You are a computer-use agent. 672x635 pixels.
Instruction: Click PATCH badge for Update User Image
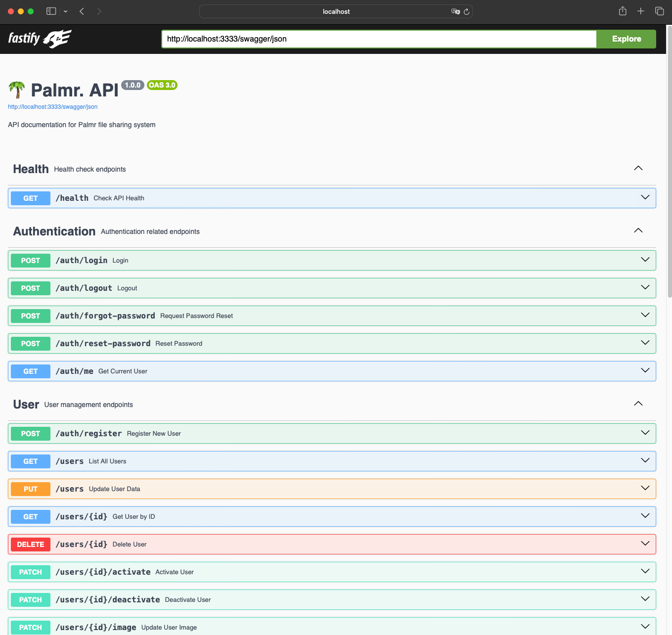[31, 628]
